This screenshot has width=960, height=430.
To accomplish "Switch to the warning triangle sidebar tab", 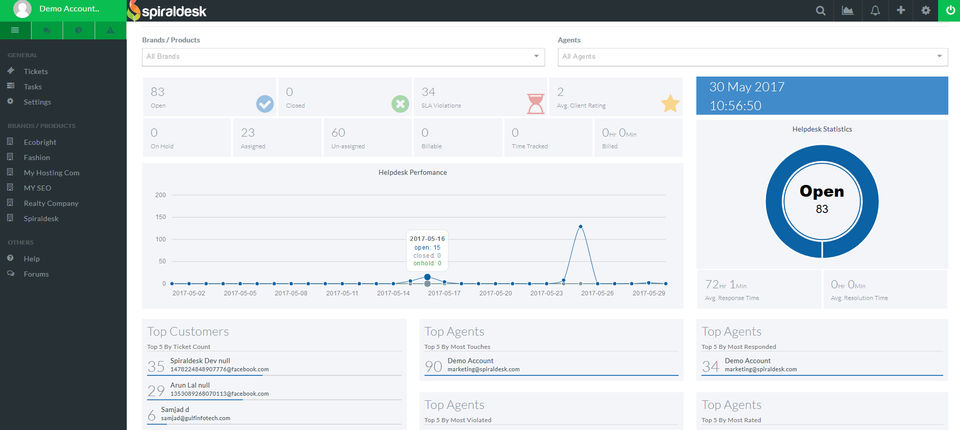I will click(x=110, y=31).
